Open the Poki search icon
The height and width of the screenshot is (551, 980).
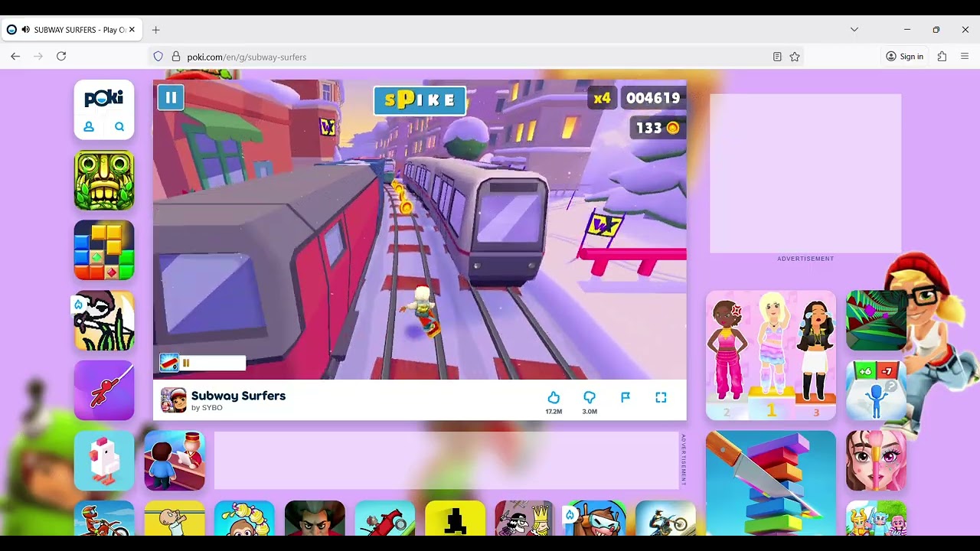pos(119,127)
